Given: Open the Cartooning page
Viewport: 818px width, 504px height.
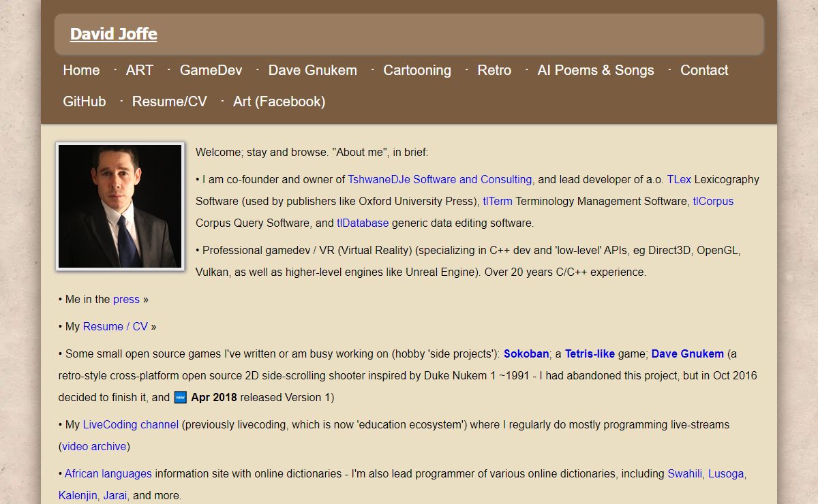Looking at the screenshot, I should click(x=417, y=70).
